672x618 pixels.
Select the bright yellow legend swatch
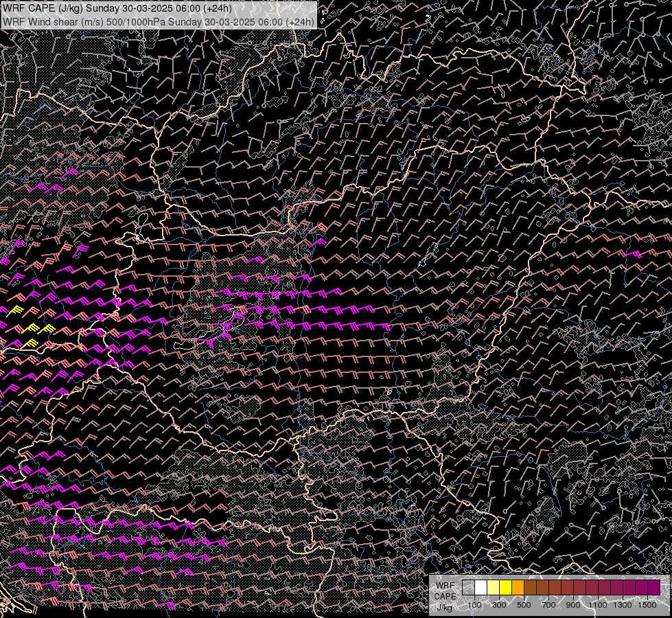tap(506, 588)
